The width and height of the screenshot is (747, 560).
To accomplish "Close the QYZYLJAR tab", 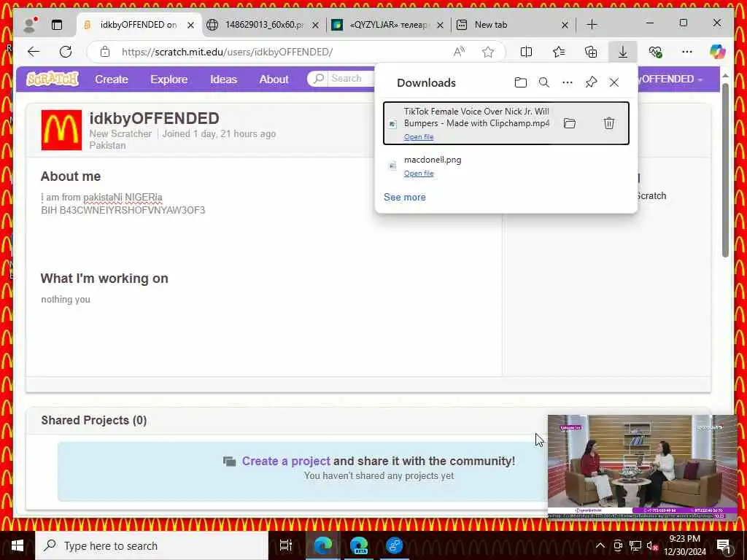I will 440,25.
